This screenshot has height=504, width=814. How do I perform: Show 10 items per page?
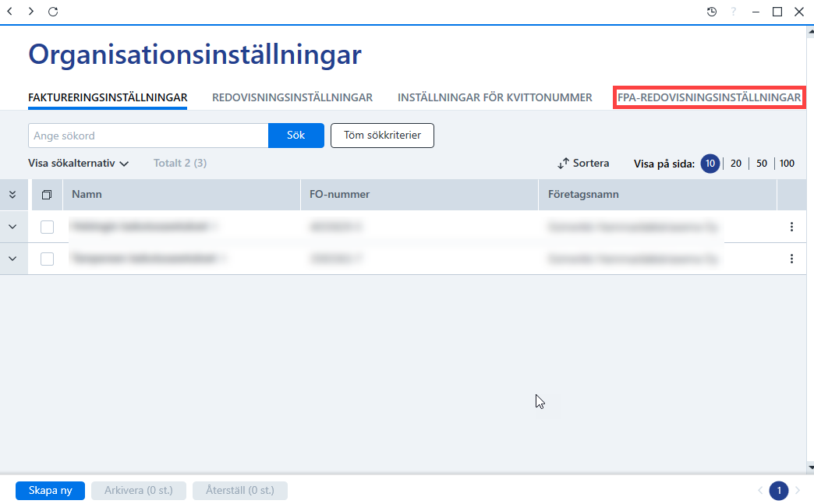point(710,164)
